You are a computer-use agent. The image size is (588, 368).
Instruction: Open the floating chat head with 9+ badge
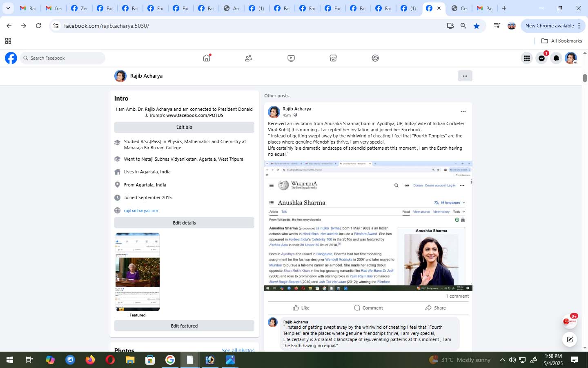[570, 321]
